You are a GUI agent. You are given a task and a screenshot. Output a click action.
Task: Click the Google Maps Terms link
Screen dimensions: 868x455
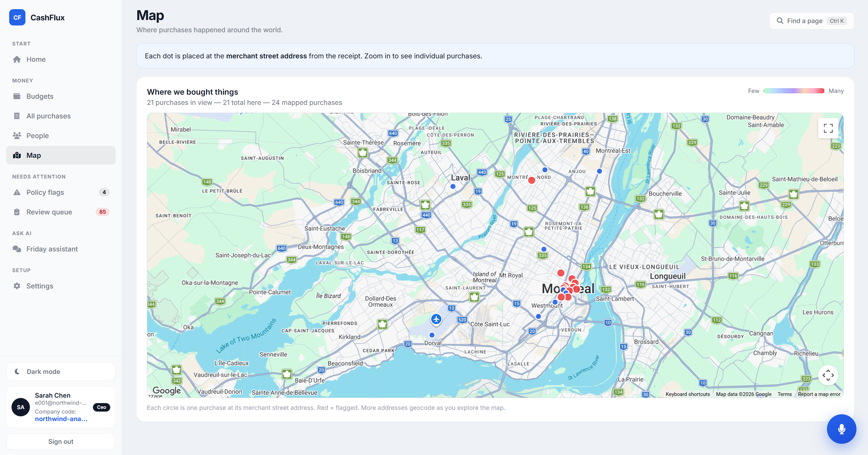click(785, 394)
